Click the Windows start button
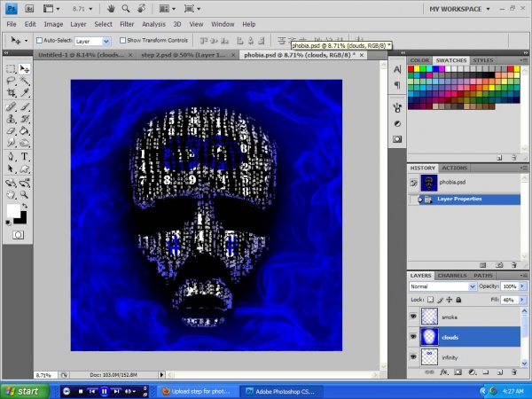Image resolution: width=532 pixels, height=399 pixels. pos(25,391)
